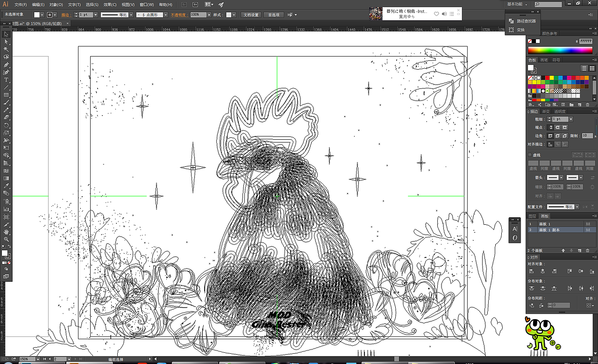Screen dimensions: 598x364
Task: Select the Magic Wand tool
Action: click(7, 49)
